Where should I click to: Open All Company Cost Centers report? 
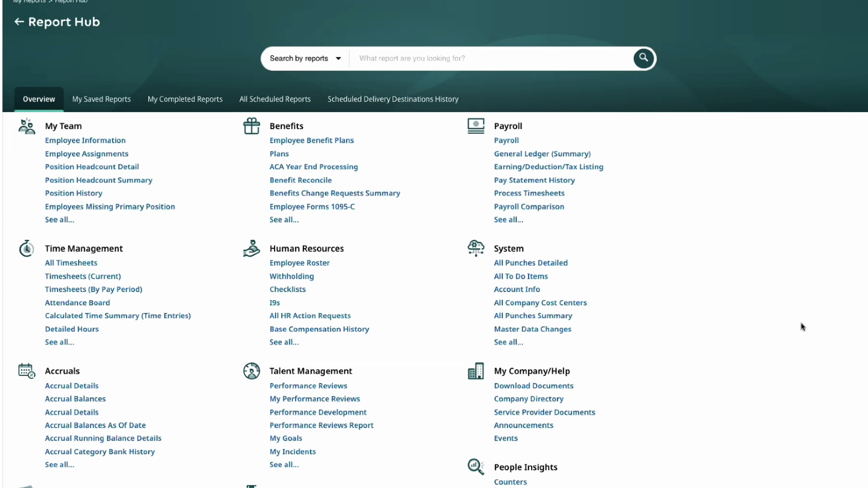(540, 303)
